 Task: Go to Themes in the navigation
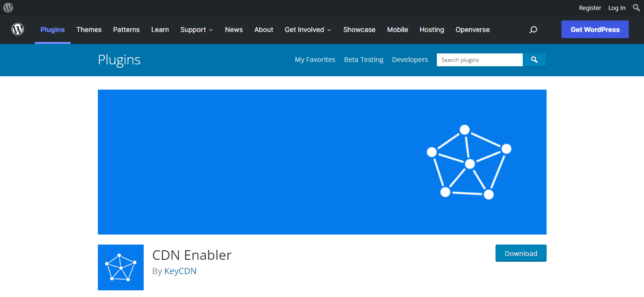pos(89,30)
